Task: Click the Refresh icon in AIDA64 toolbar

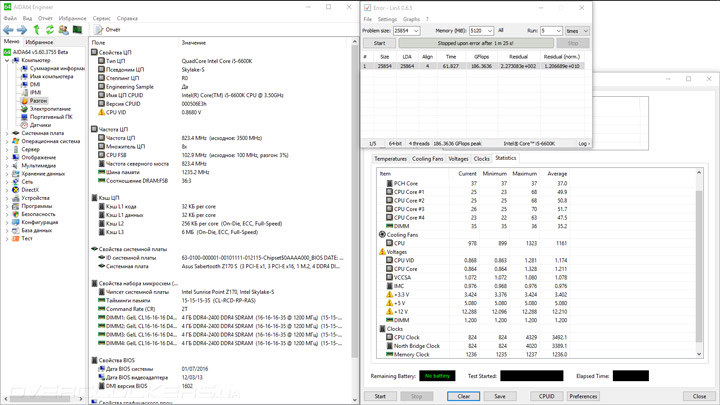Action: [x=50, y=30]
